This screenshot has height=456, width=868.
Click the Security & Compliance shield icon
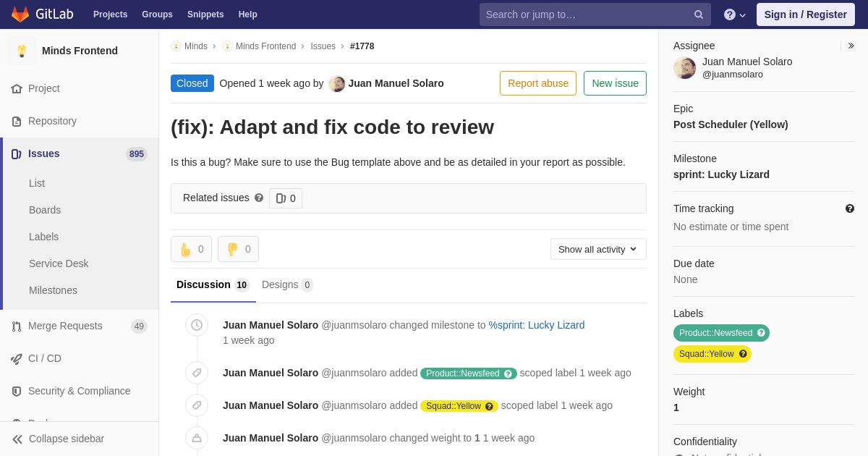point(17,391)
